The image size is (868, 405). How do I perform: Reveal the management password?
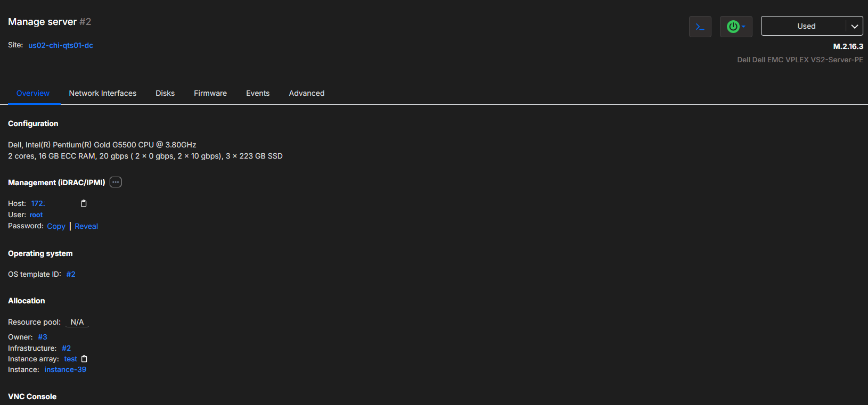pyautogui.click(x=86, y=226)
